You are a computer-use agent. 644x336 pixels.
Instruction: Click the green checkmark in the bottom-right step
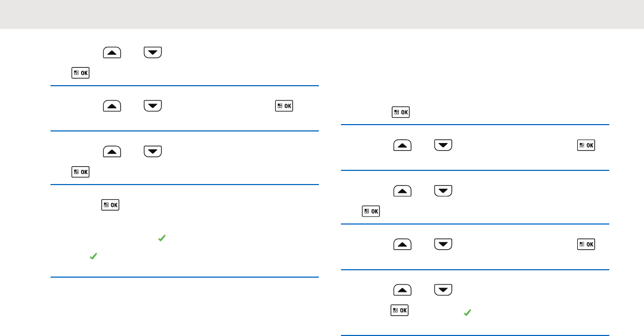[466, 312]
